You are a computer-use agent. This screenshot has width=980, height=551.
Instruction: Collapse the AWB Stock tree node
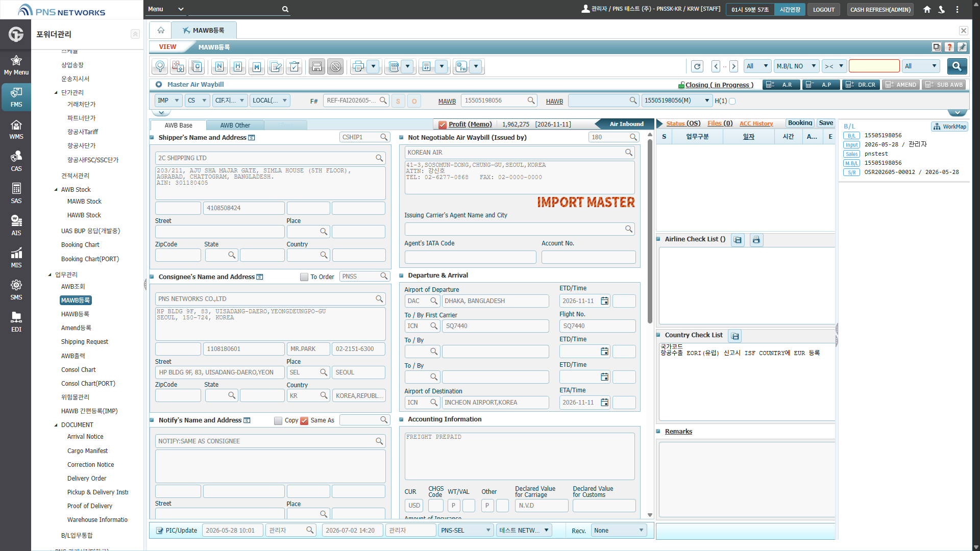[56, 190]
